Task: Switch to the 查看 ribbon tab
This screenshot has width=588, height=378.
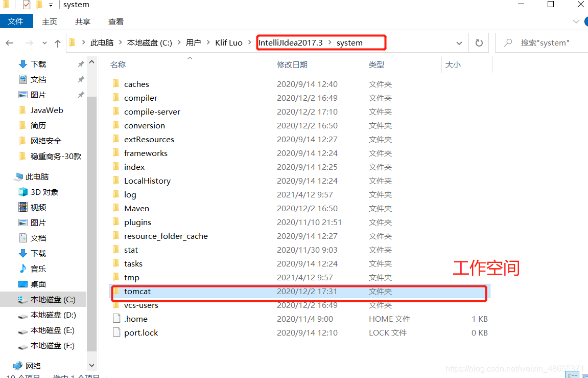Action: pyautogui.click(x=115, y=21)
